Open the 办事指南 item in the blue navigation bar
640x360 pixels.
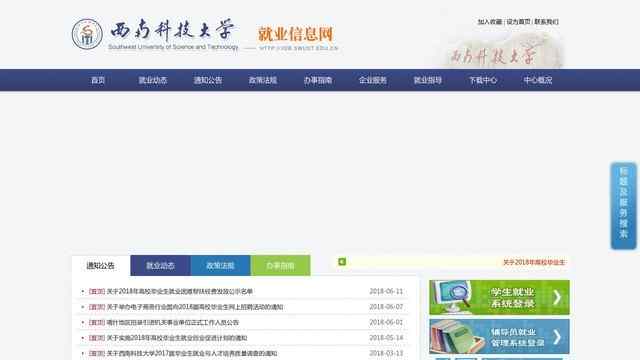pos(318,80)
